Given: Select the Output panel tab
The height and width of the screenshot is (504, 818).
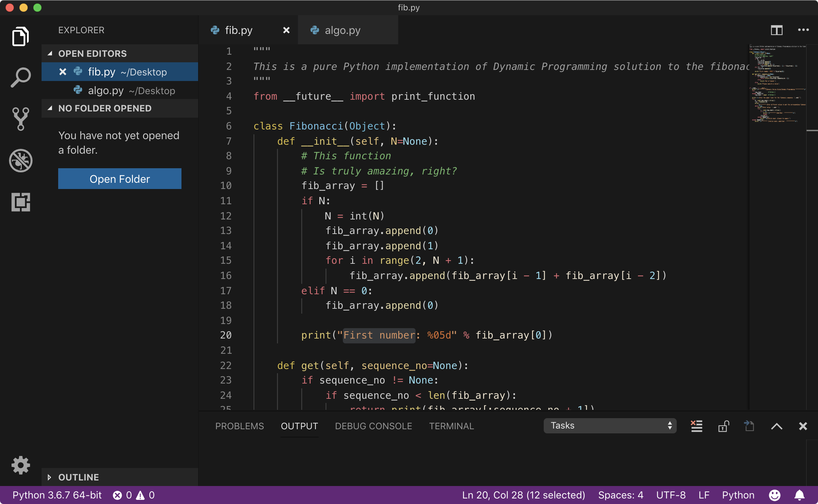Looking at the screenshot, I should click(299, 426).
